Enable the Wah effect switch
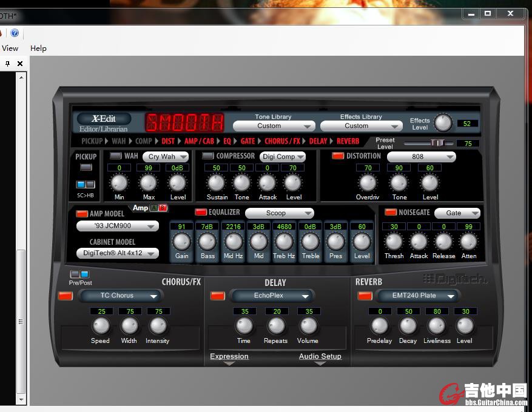This screenshot has width=532, height=412. [x=116, y=156]
